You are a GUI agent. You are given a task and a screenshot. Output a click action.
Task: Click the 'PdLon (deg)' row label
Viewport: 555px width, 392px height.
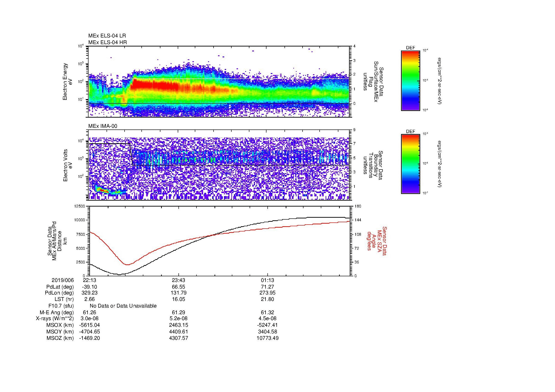[60, 293]
